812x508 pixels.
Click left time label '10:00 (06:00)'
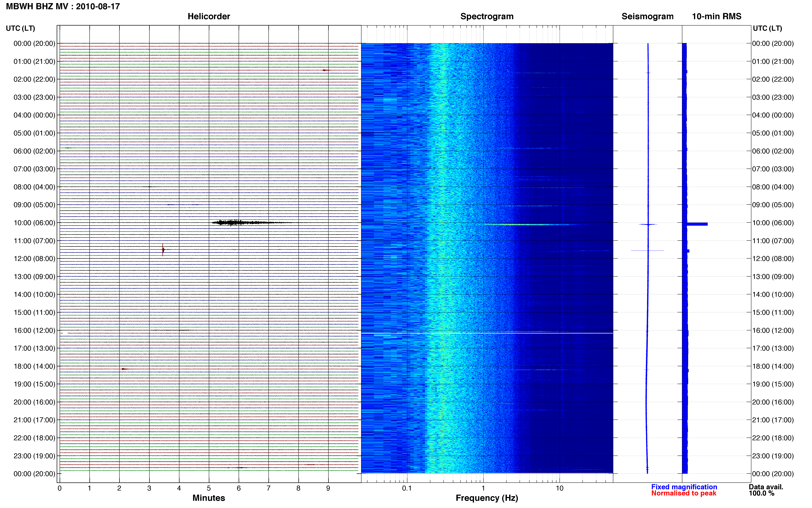[x=34, y=223]
